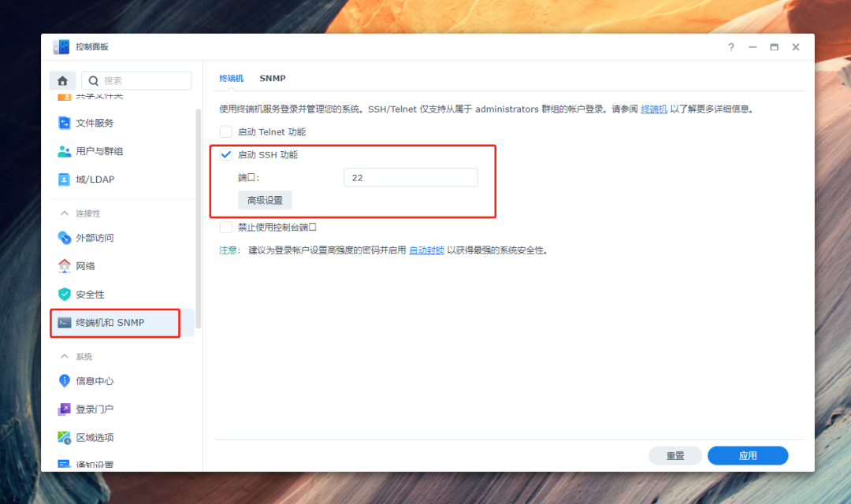The image size is (851, 504).
Task: Open the 自动封锁 link
Action: 426,250
